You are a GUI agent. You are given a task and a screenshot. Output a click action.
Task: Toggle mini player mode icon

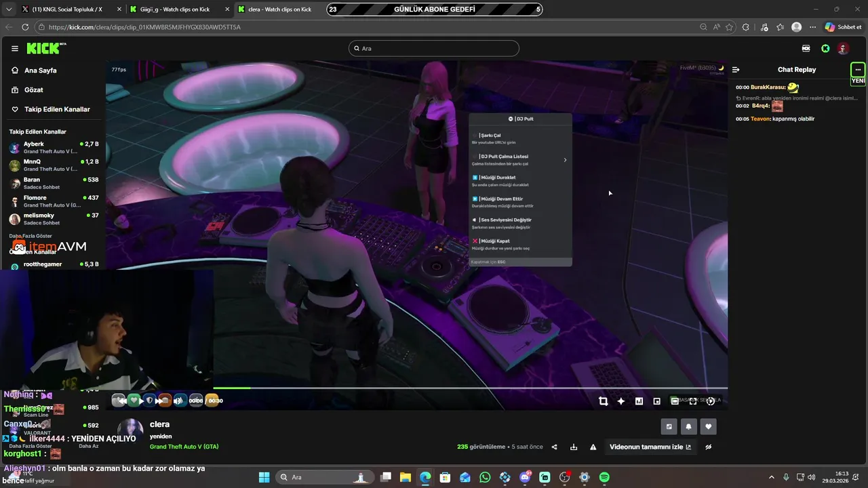click(656, 401)
